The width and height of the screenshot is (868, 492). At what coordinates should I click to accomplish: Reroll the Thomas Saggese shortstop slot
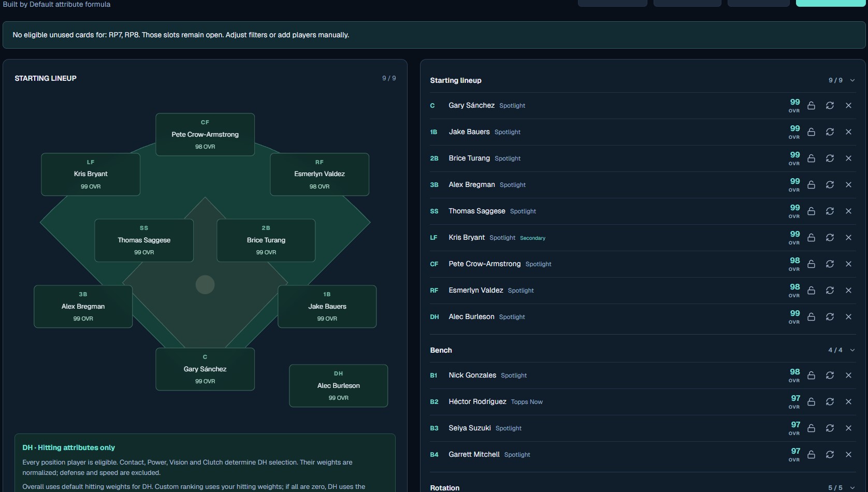coord(830,211)
